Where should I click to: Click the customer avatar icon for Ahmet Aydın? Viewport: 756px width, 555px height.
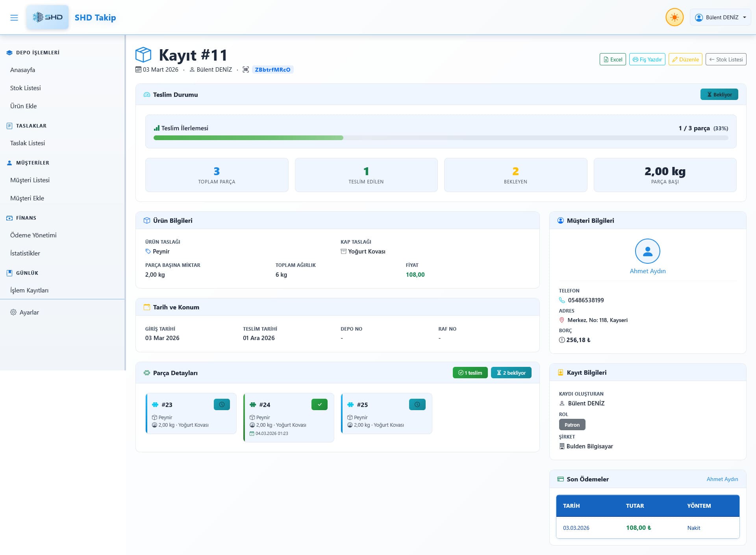647,251
